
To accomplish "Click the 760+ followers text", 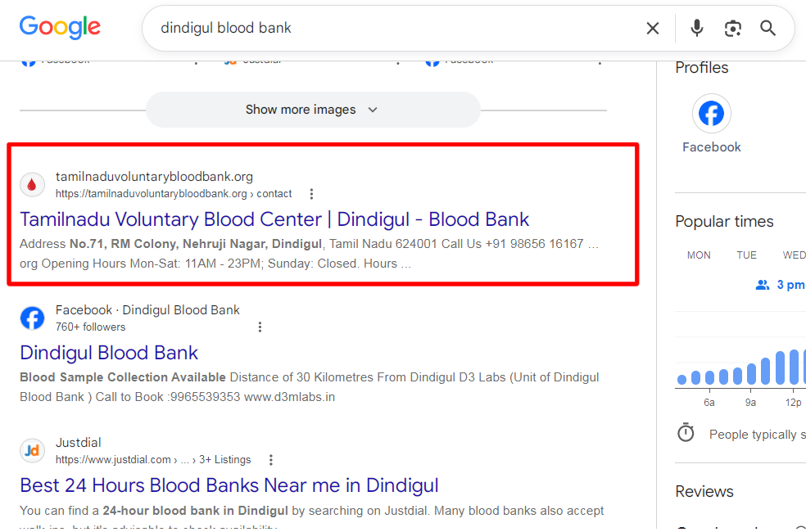I will point(90,327).
